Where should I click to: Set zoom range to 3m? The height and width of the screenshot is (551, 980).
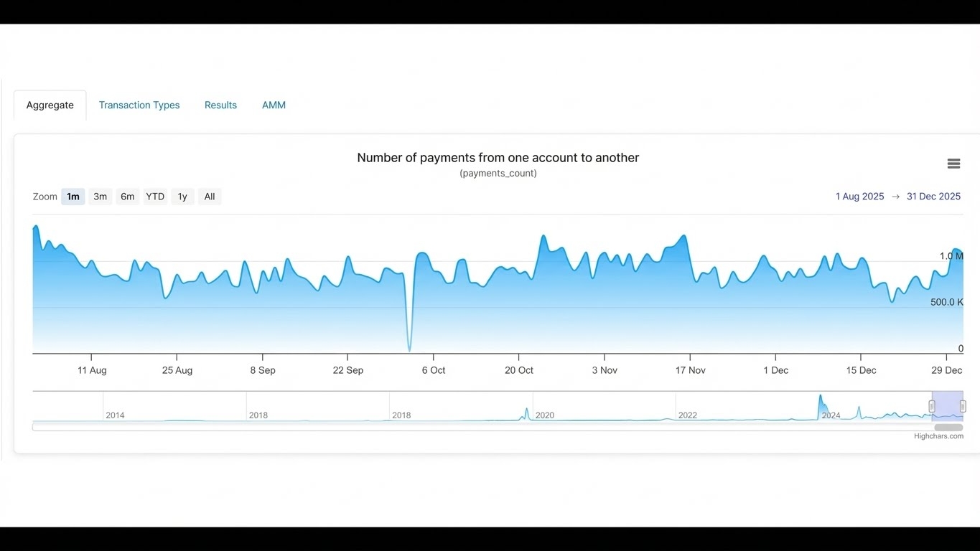click(x=101, y=197)
